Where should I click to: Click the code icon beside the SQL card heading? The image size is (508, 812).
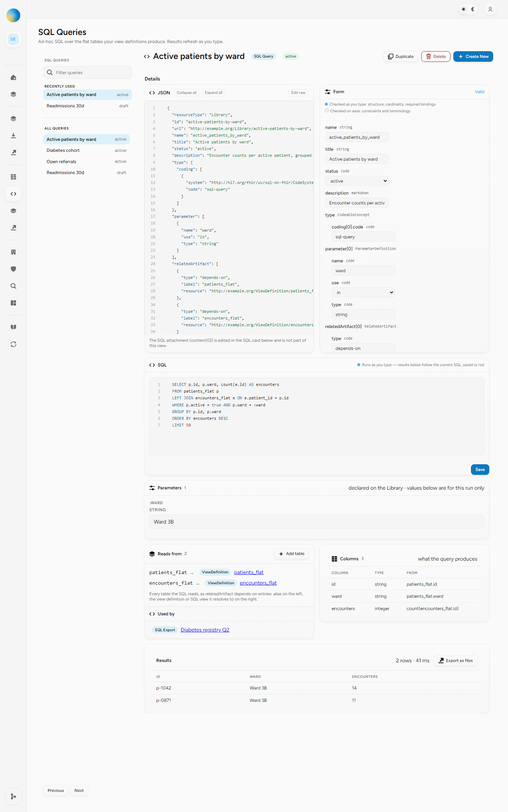pos(152,365)
